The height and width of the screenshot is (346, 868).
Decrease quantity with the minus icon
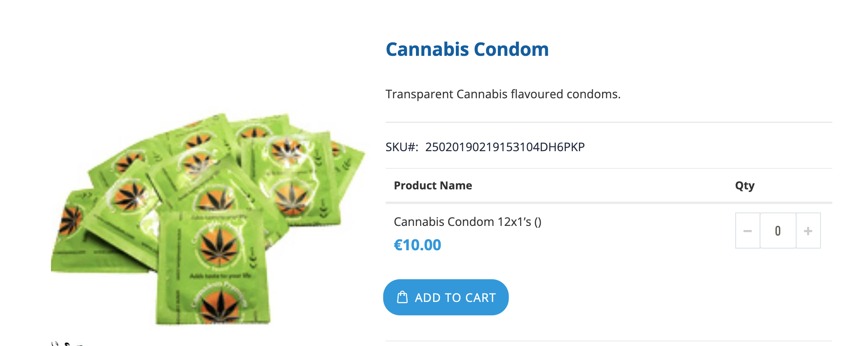pyautogui.click(x=747, y=231)
